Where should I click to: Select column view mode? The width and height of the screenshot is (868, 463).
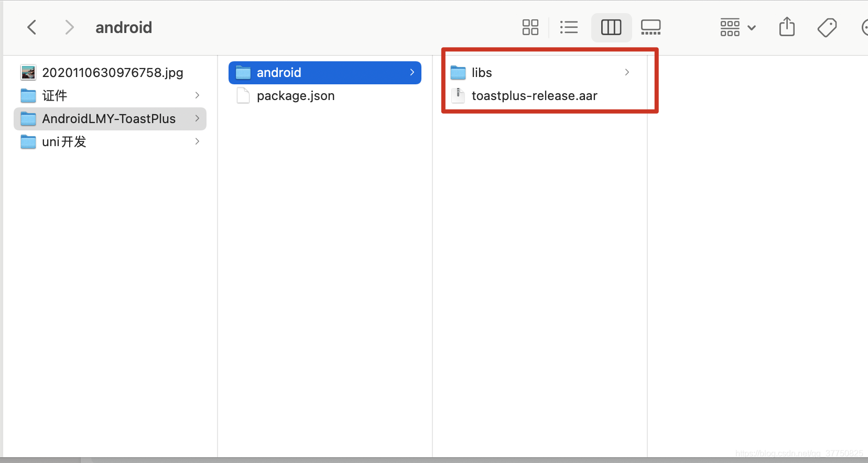pos(611,27)
